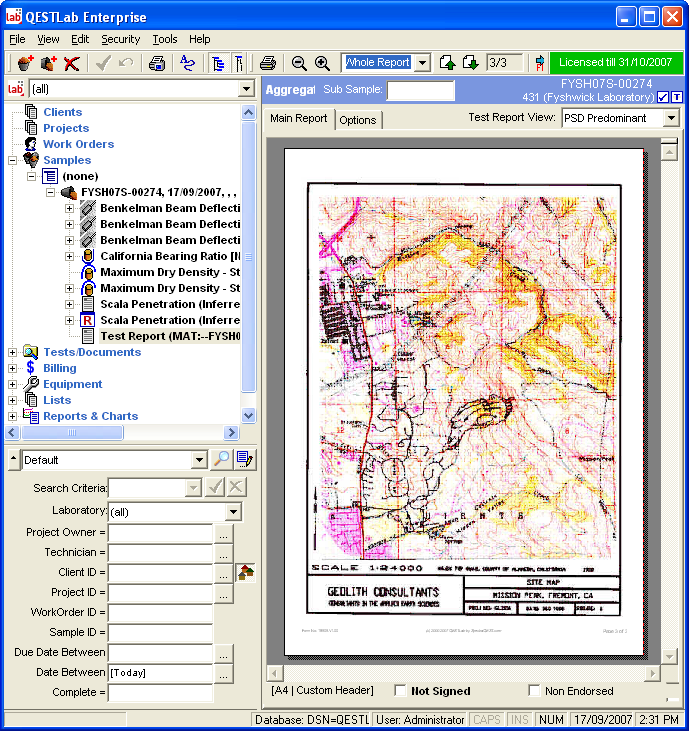
Task: Toggle the Not Signed checkbox
Action: [401, 691]
